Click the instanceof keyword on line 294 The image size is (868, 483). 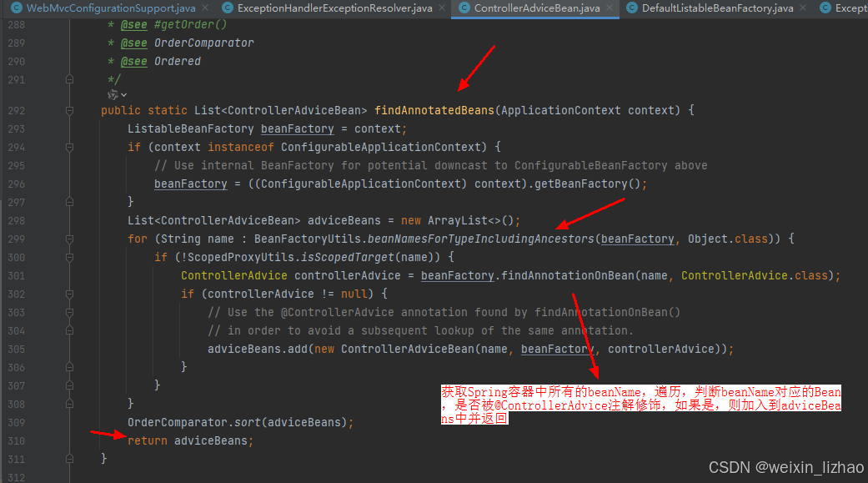pos(241,148)
